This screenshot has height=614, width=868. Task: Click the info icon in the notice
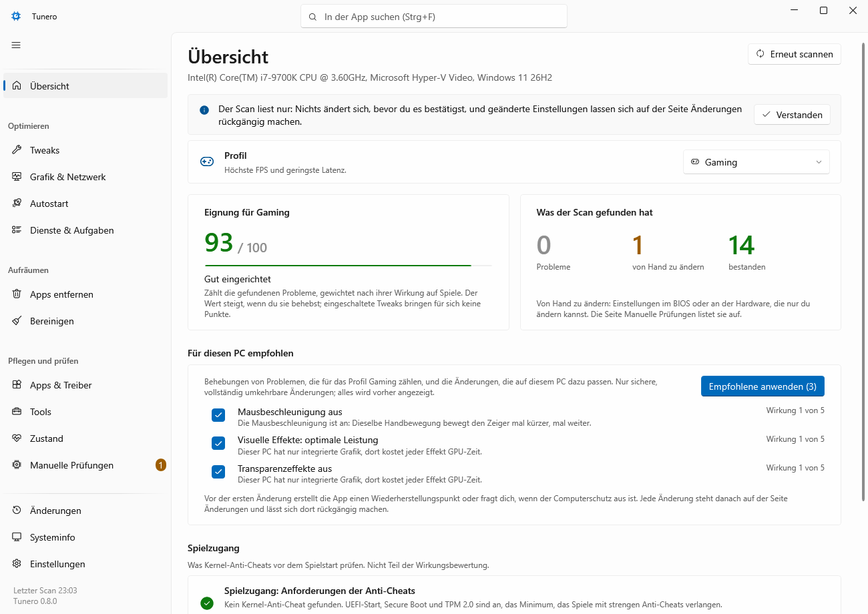204,110
